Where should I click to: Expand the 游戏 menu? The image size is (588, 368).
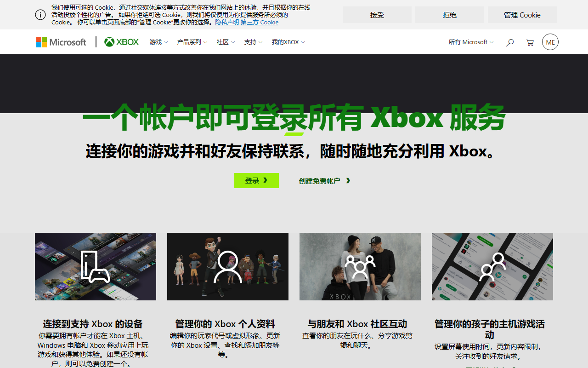(x=158, y=42)
